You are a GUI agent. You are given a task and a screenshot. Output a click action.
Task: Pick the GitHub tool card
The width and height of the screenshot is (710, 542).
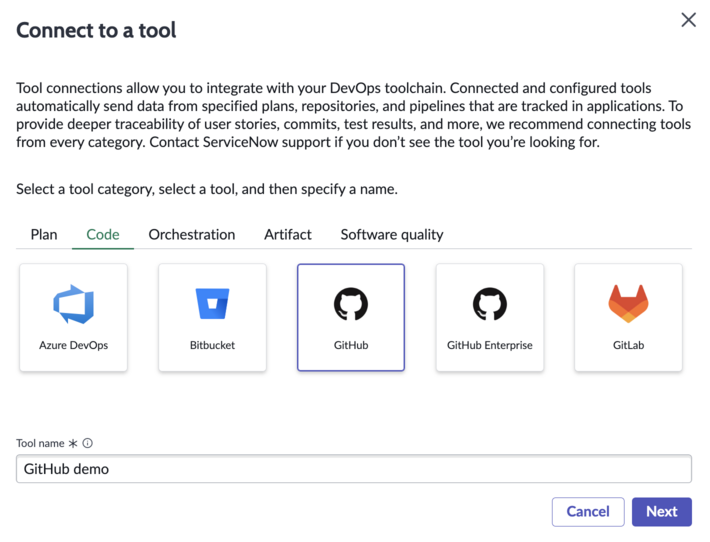click(x=351, y=317)
